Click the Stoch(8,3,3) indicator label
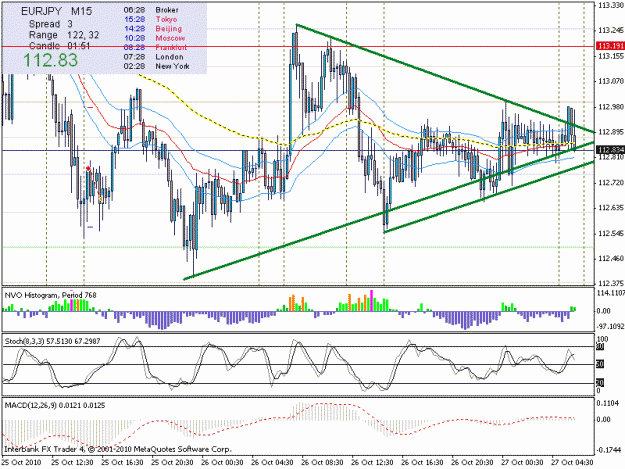 click(x=52, y=341)
